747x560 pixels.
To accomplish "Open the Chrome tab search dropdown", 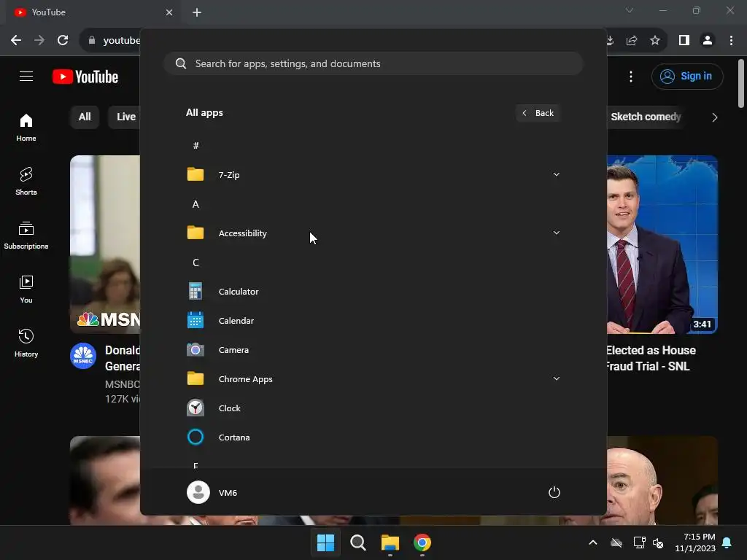I will (630, 10).
